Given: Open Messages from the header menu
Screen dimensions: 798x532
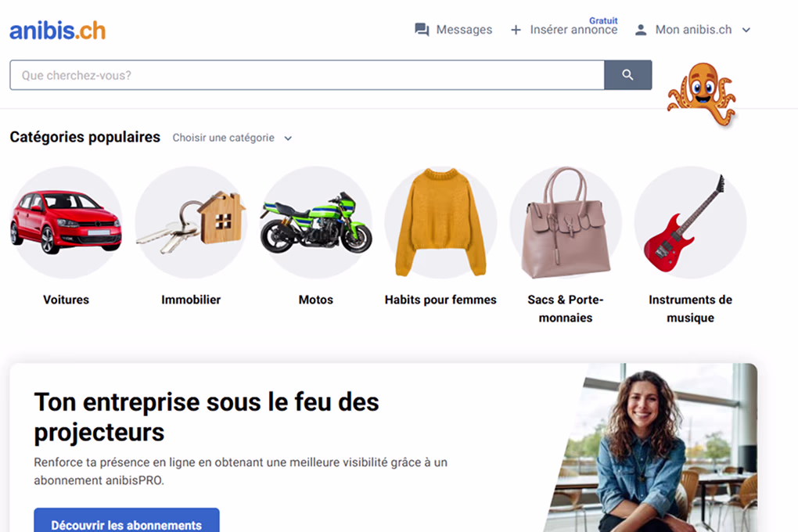Looking at the screenshot, I should (x=464, y=30).
